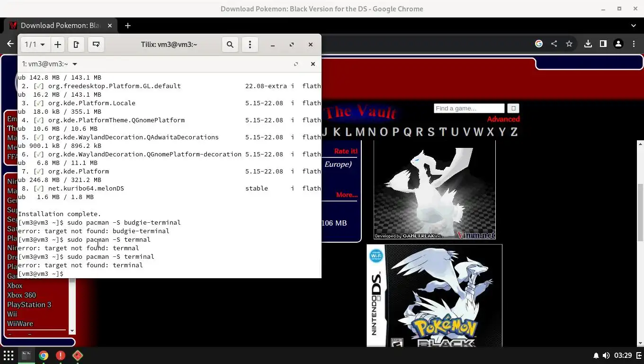Open the Reshiram screenshot thumbnail
This screenshot has width=644, height=364.
435,190
